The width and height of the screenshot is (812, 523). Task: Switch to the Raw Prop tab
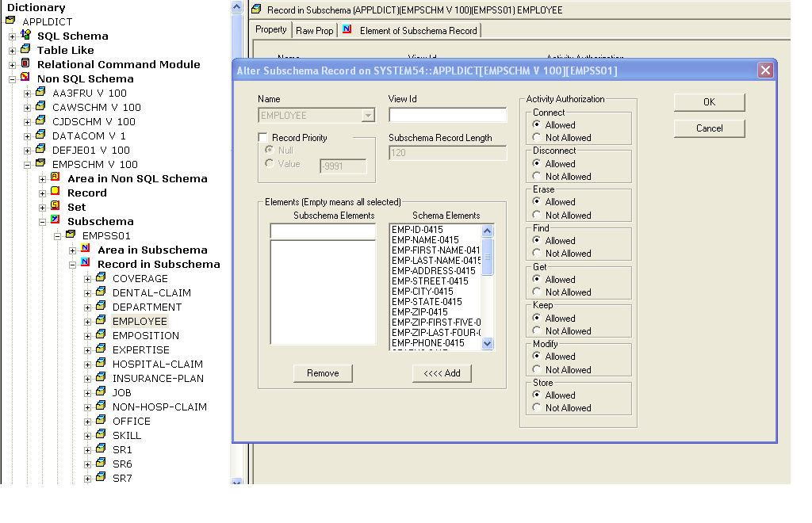coord(315,30)
